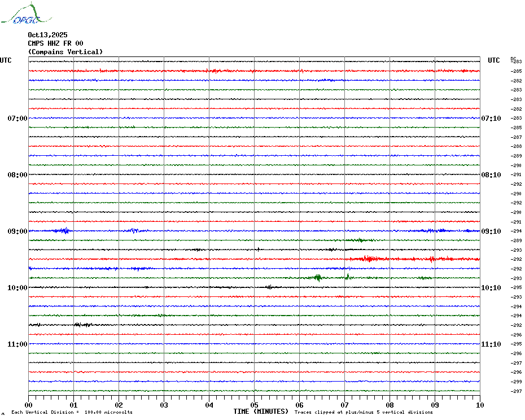The image size is (525, 420).
Task: Click the 00 minute tick on the bottom axis
Action: [x=29, y=405]
